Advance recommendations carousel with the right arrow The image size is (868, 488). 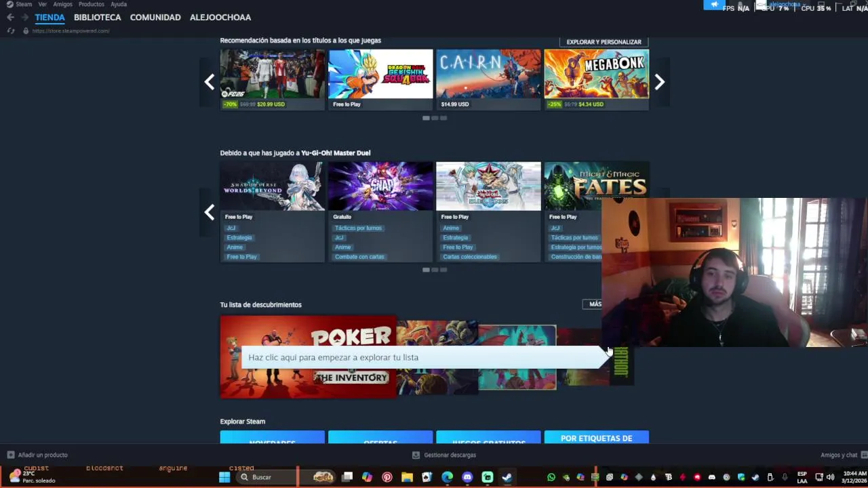tap(659, 82)
